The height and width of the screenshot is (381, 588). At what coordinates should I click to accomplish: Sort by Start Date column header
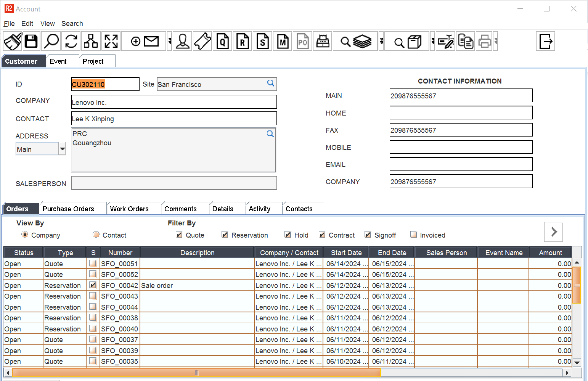[x=346, y=252]
